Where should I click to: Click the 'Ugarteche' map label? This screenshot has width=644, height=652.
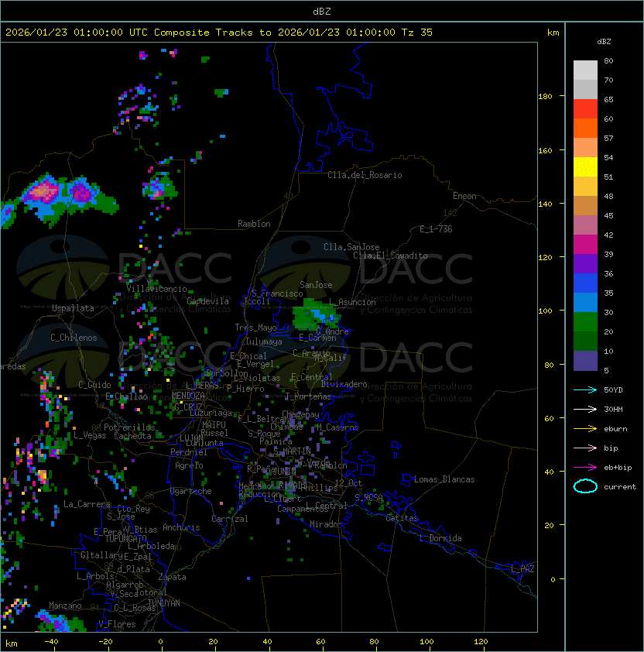coord(191,491)
